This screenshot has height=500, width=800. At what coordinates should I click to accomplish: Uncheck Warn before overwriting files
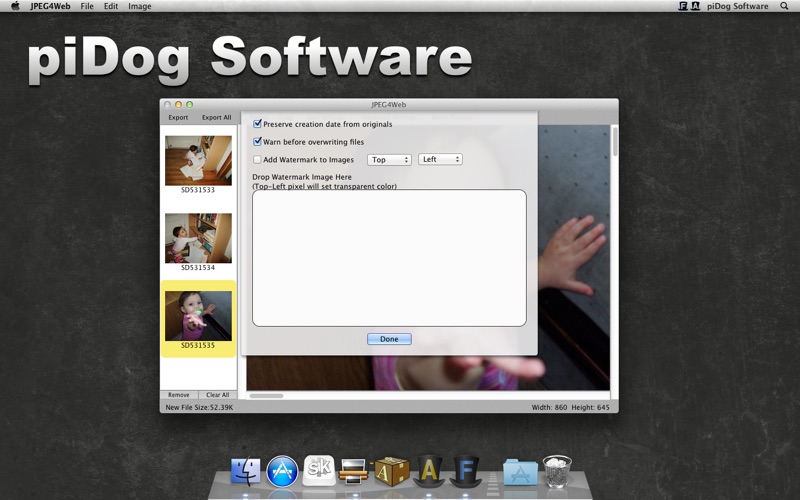point(258,141)
